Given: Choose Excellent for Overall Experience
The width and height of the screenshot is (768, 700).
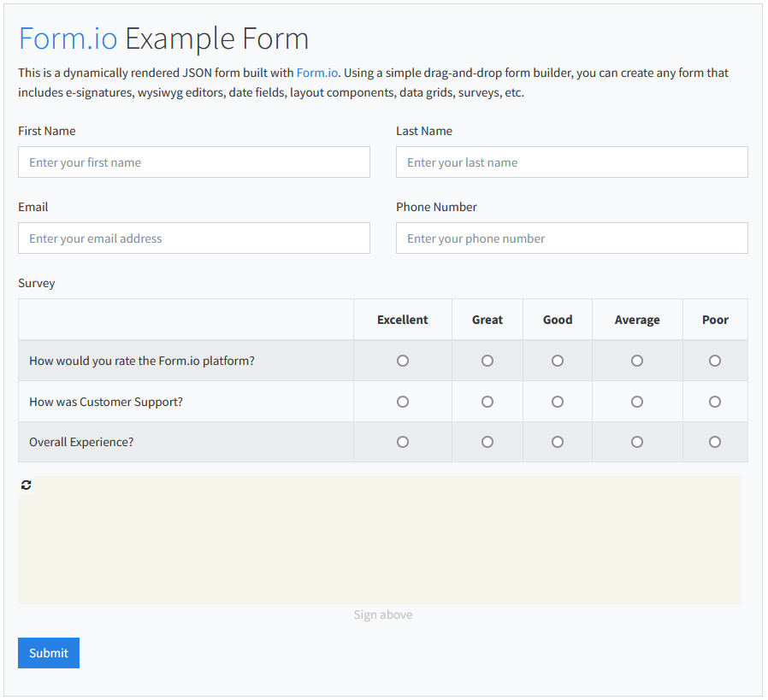Looking at the screenshot, I should point(403,442).
